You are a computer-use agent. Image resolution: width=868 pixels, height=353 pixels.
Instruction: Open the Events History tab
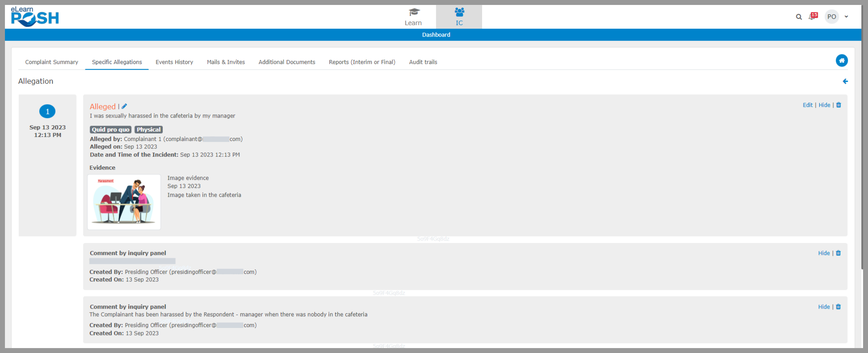(174, 62)
